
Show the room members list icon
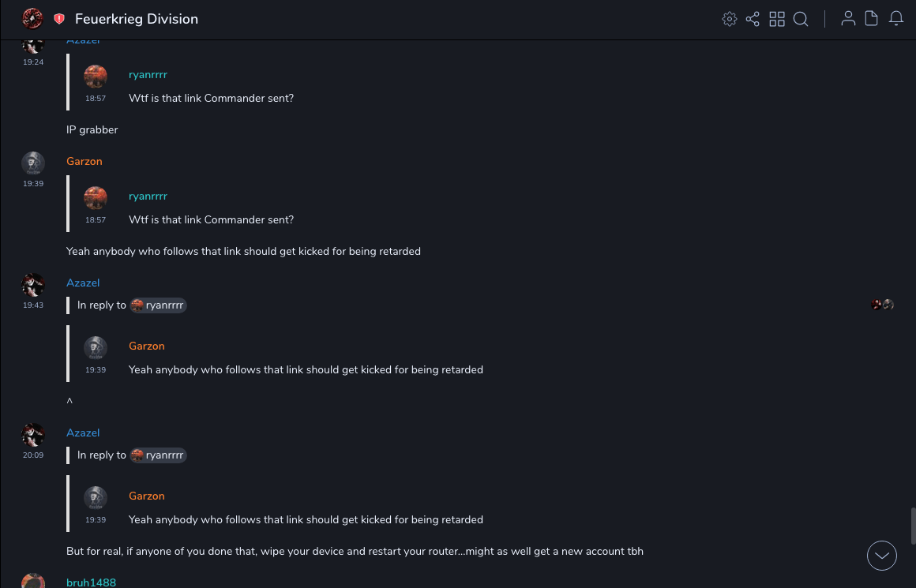click(x=848, y=19)
